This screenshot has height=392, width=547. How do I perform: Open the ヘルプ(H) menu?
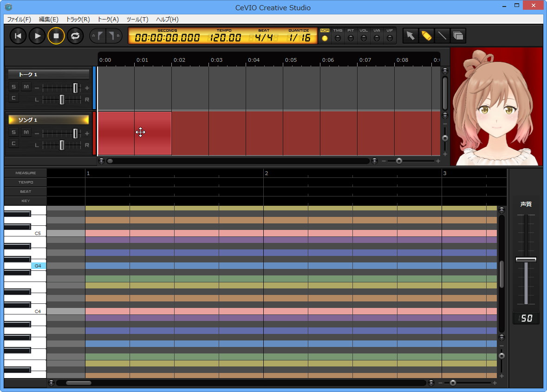(167, 20)
